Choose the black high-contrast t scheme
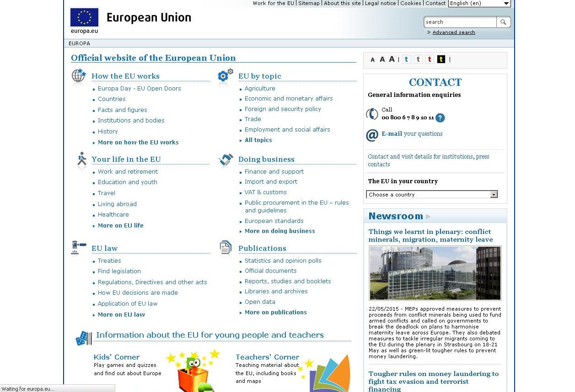Image resolution: width=575 pixels, height=392 pixels. pyautogui.click(x=441, y=59)
